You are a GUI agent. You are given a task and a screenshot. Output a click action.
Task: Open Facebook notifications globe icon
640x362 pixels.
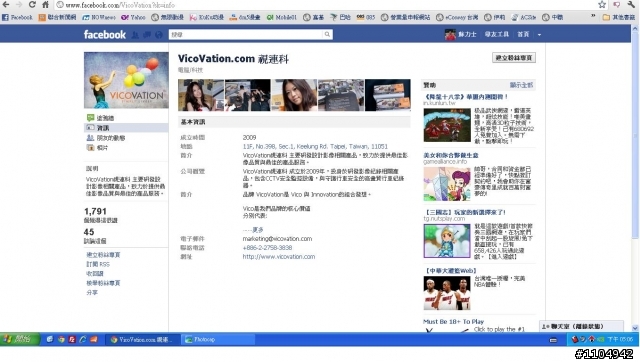159,35
